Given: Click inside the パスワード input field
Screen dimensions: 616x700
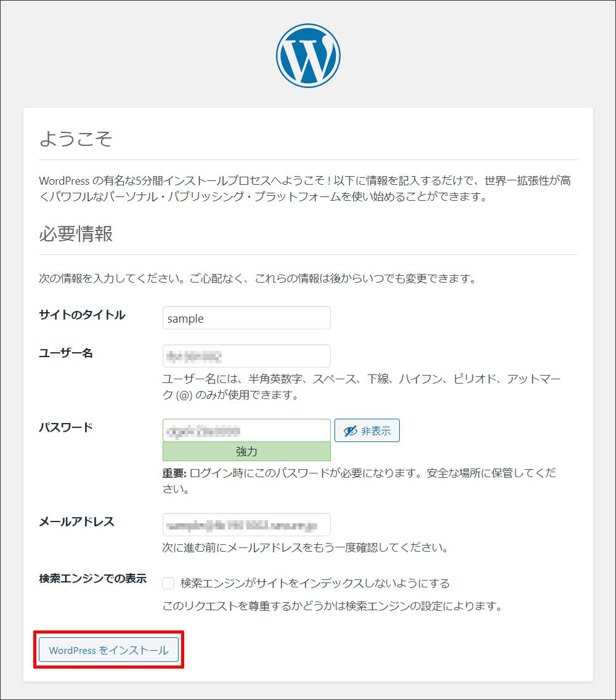Looking at the screenshot, I should (x=246, y=430).
